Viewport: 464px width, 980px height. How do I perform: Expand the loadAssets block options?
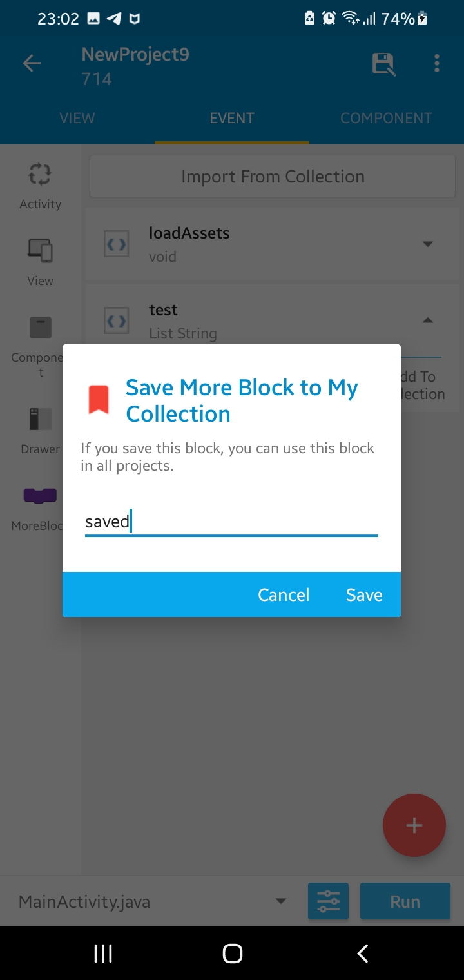428,244
